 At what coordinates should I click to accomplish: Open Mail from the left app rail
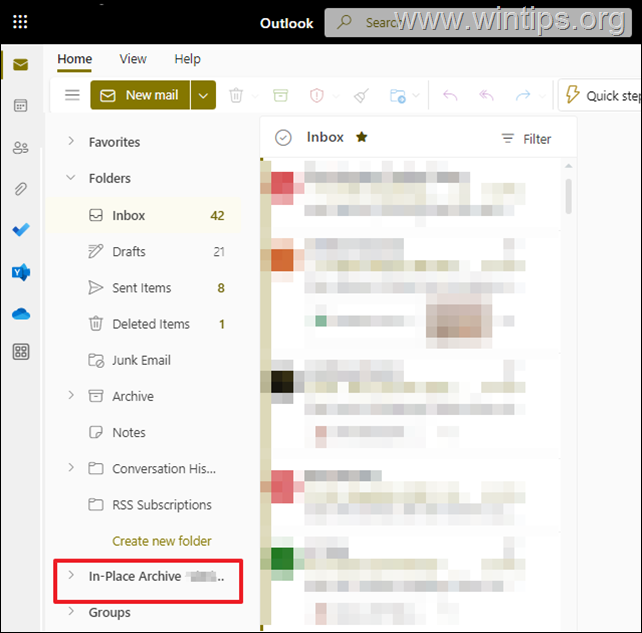point(20,65)
